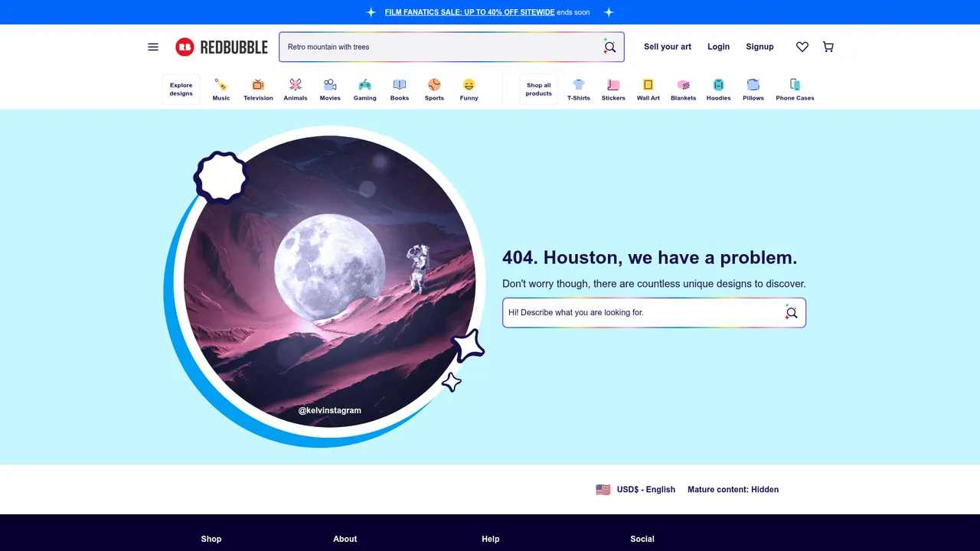The width and height of the screenshot is (980, 551).
Task: Shop Pillows products
Action: click(753, 90)
